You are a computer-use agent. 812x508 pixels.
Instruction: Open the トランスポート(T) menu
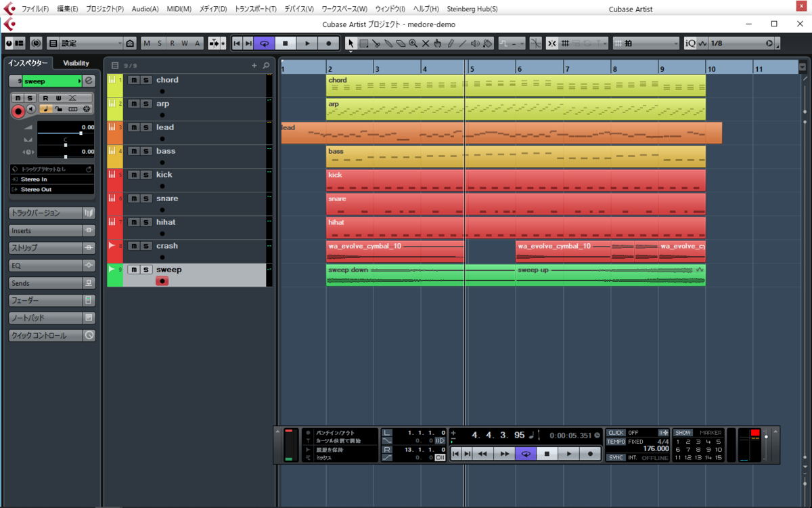point(256,9)
